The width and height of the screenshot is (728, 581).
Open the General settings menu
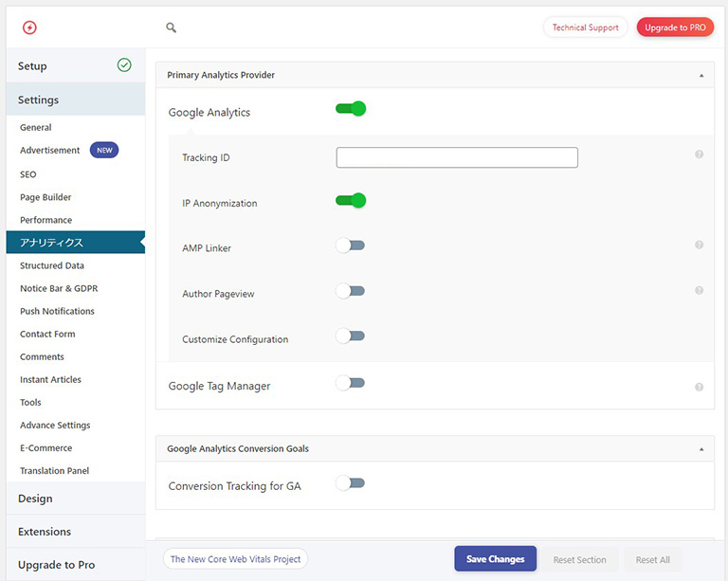pos(36,127)
